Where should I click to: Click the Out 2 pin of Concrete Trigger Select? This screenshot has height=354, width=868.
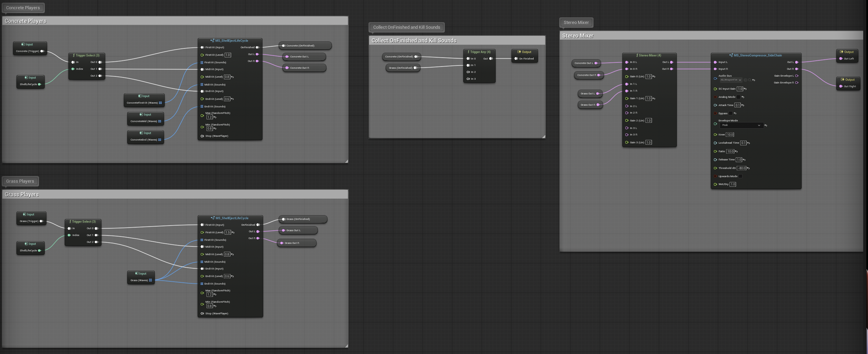[x=100, y=76]
